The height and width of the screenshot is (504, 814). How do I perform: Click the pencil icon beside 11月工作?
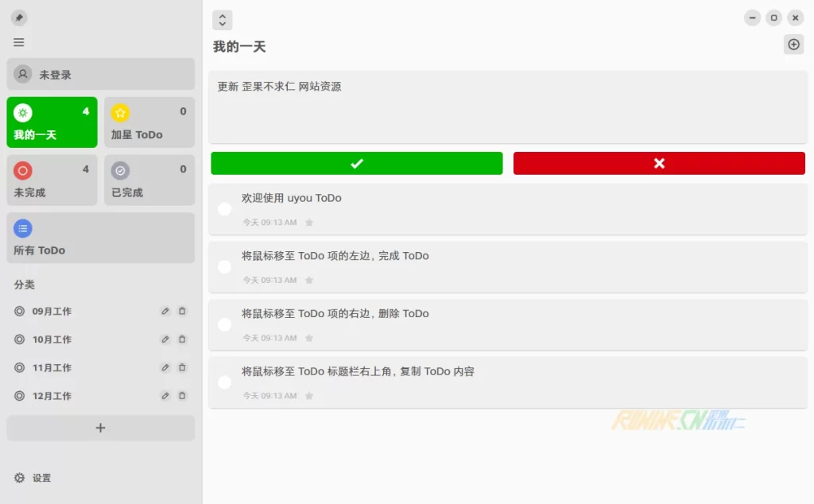[x=165, y=368]
